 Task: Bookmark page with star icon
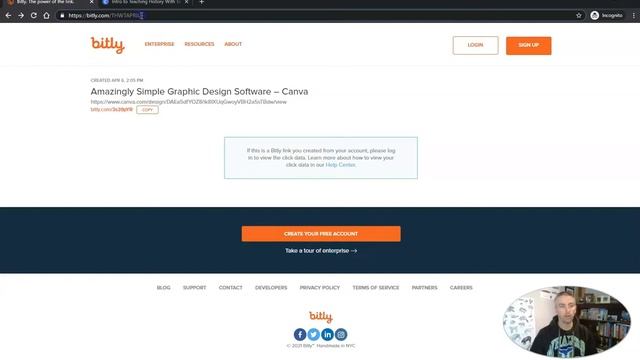coord(578,16)
